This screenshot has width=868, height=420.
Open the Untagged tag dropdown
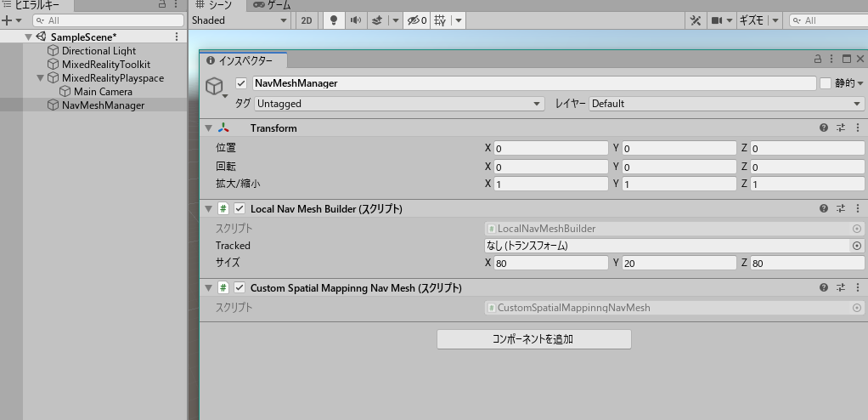398,104
